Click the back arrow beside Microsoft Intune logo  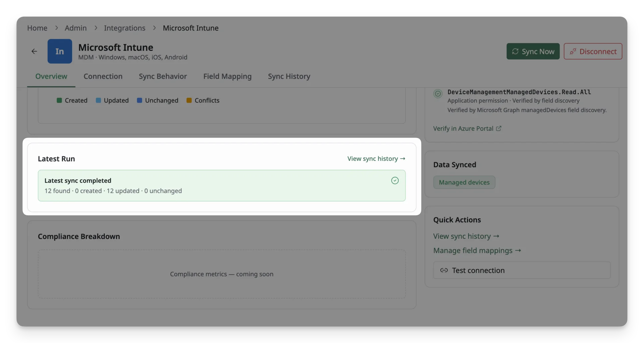tap(34, 51)
